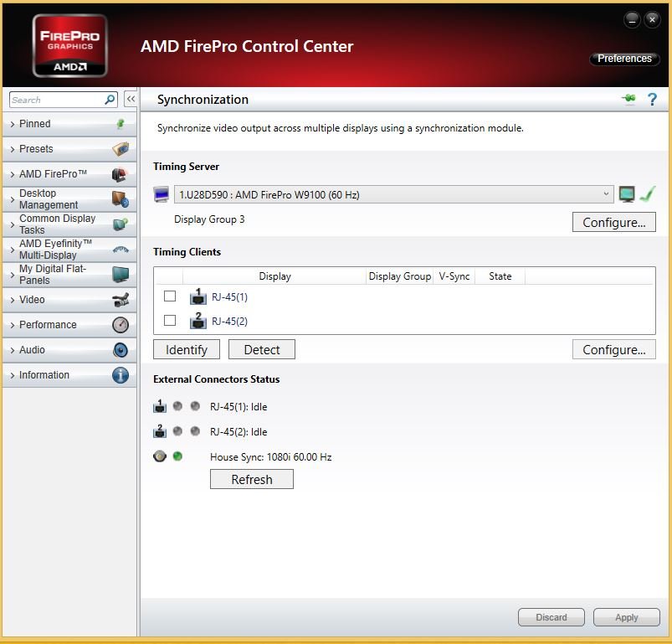
Task: Check the RJ-45(2) timing client checkbox
Action: tap(170, 320)
